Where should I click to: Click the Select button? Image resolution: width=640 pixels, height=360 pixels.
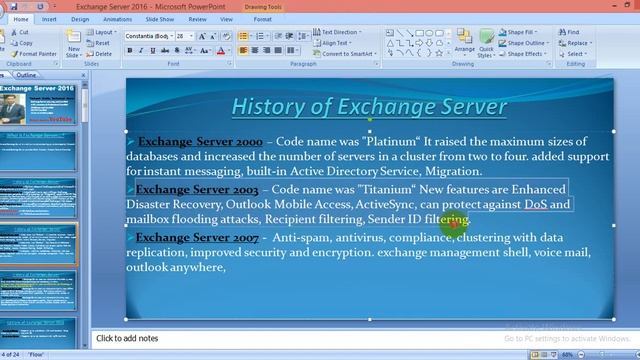(x=573, y=54)
